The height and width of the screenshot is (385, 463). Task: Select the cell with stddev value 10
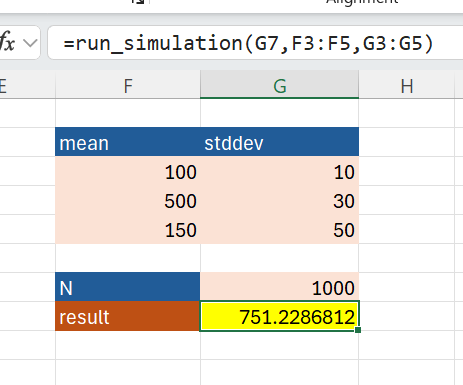(280, 171)
